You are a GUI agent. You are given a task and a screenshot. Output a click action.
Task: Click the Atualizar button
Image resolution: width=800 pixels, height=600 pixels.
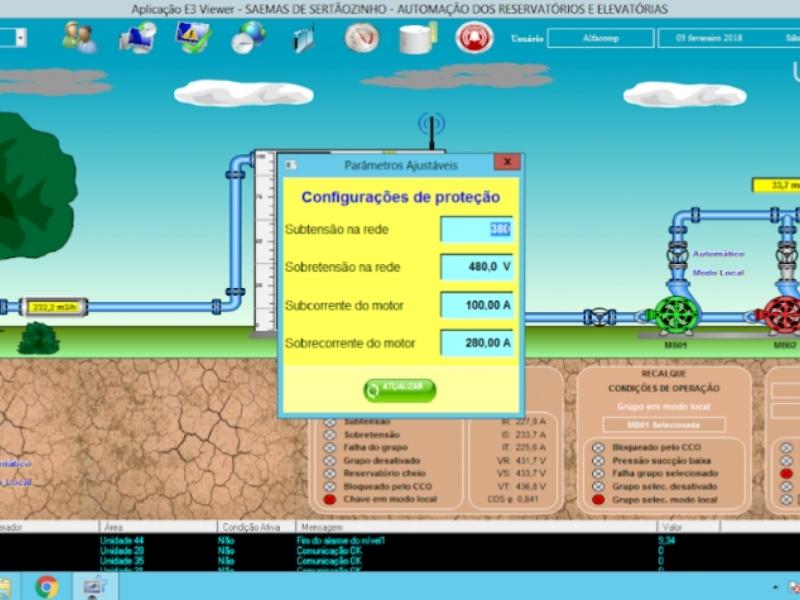400,389
